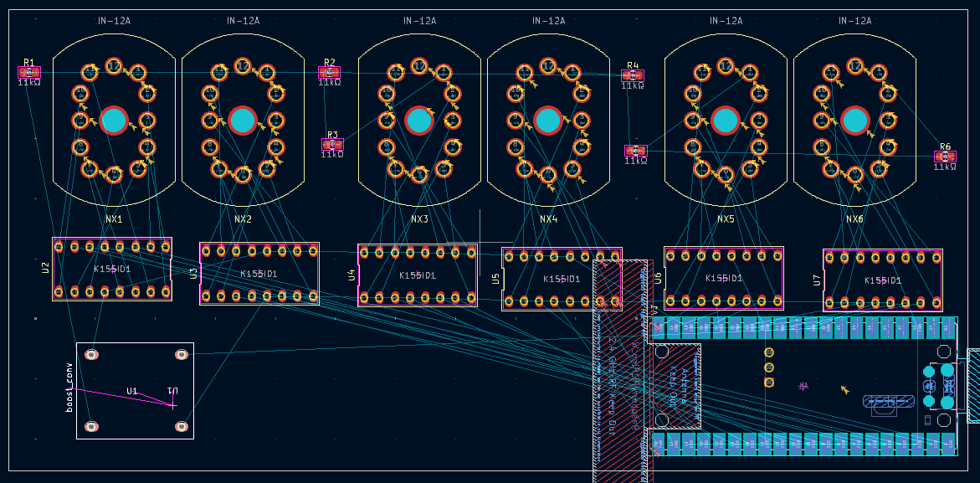The width and height of the screenshot is (980, 483).
Task: Click the NX2 reference label
Action: [243, 220]
